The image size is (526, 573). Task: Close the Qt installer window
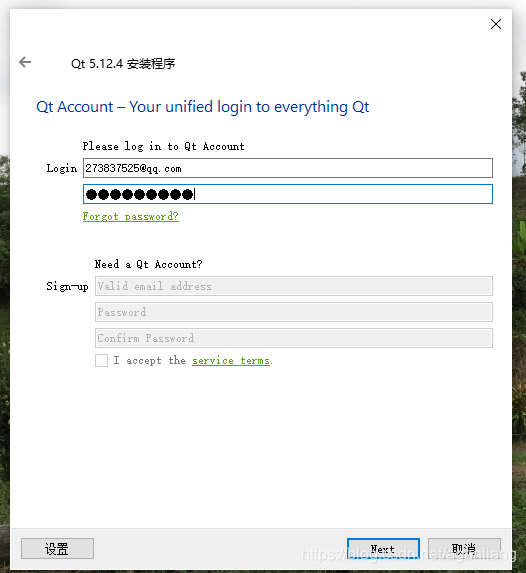(496, 24)
